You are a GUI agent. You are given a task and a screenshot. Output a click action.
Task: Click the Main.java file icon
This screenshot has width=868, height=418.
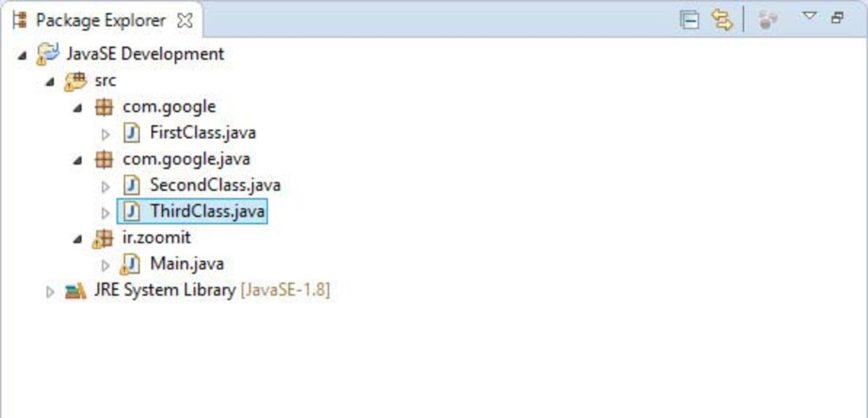tap(130, 264)
